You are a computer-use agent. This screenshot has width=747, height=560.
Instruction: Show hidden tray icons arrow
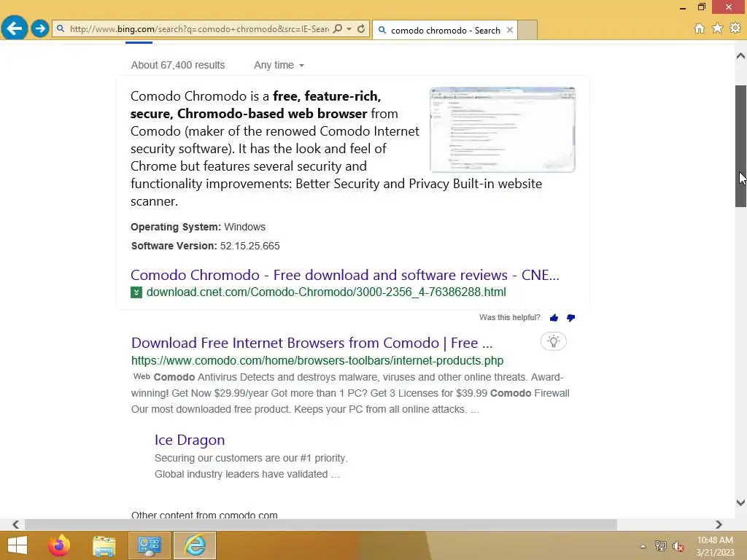pyautogui.click(x=643, y=546)
